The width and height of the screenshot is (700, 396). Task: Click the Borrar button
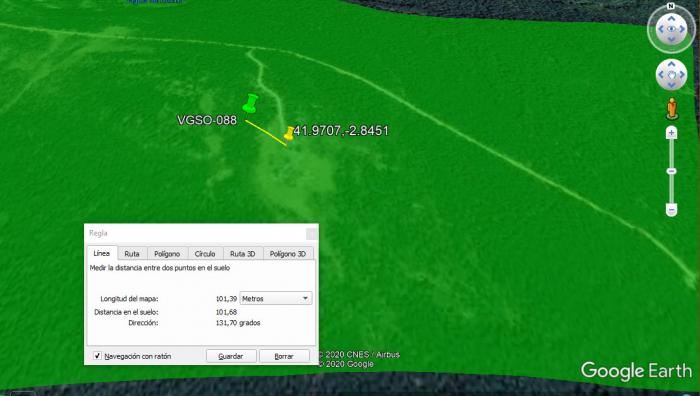284,356
